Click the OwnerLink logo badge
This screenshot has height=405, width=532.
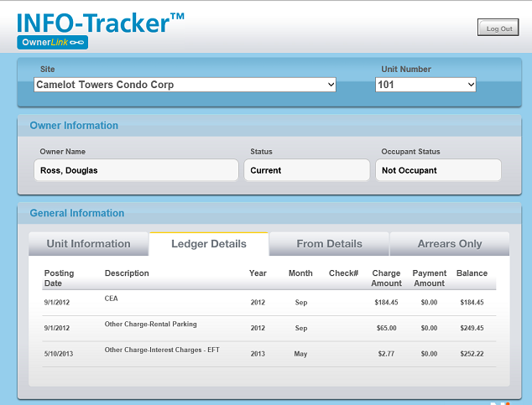(x=53, y=43)
